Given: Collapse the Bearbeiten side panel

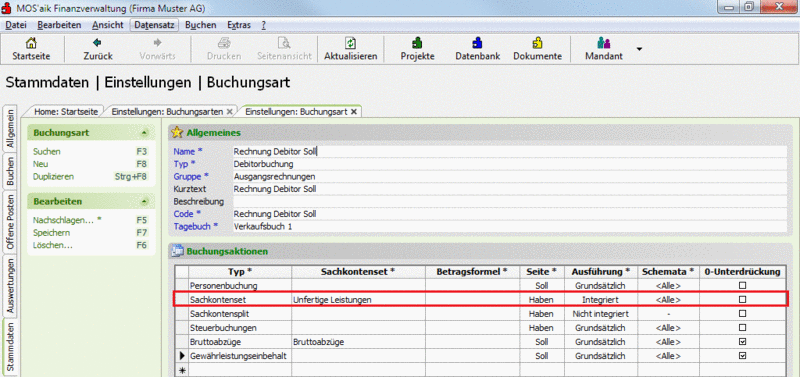Looking at the screenshot, I should [x=144, y=202].
